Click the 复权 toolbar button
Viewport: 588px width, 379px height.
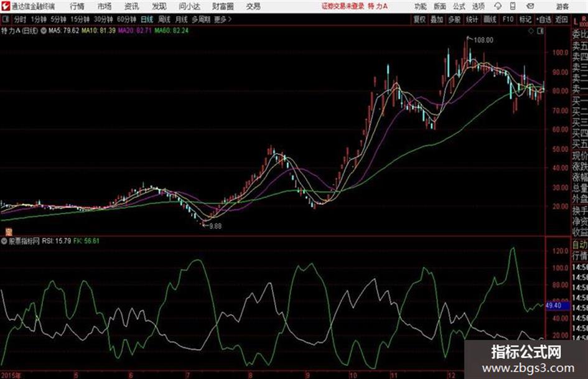pyautogui.click(x=419, y=19)
